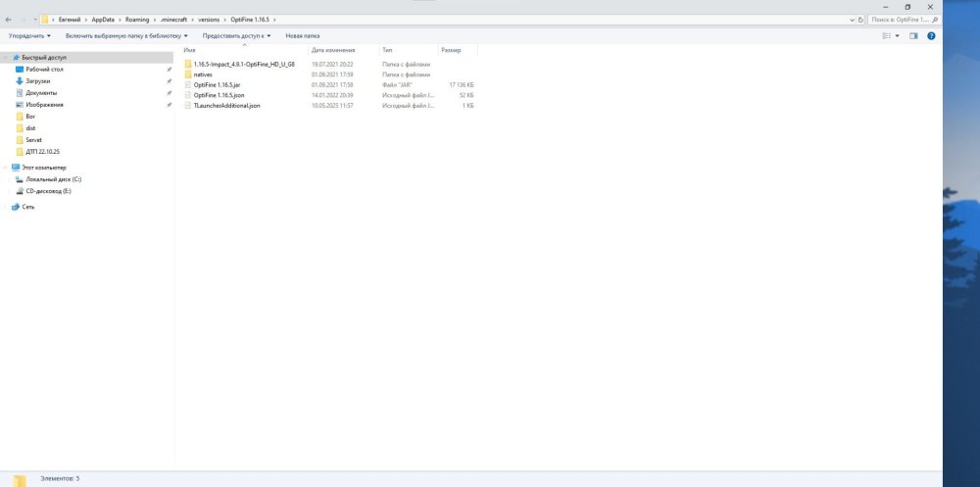The height and width of the screenshot is (487, 980).
Task: Click the type 'Файл "JAR"'
Action: click(398, 85)
